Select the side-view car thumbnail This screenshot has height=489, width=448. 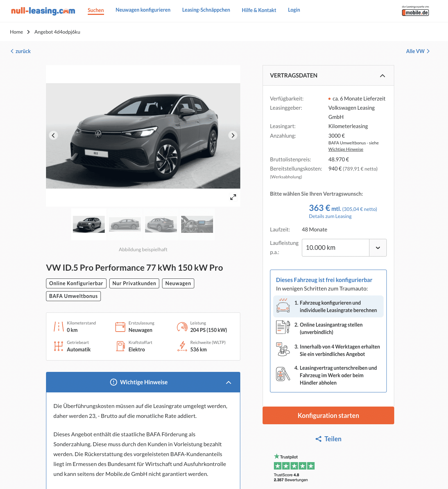[x=125, y=224]
